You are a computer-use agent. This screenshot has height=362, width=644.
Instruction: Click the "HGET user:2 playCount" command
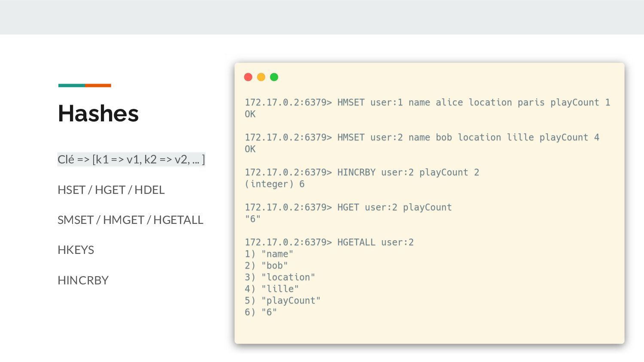point(348,208)
